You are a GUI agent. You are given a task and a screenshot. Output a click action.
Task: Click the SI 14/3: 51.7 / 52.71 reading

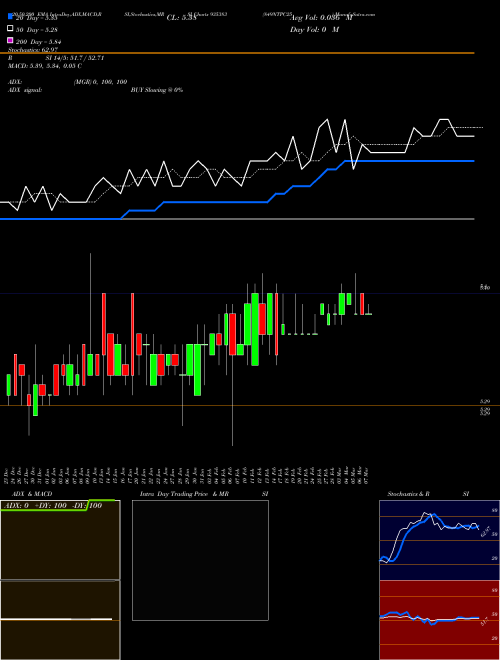[74, 58]
